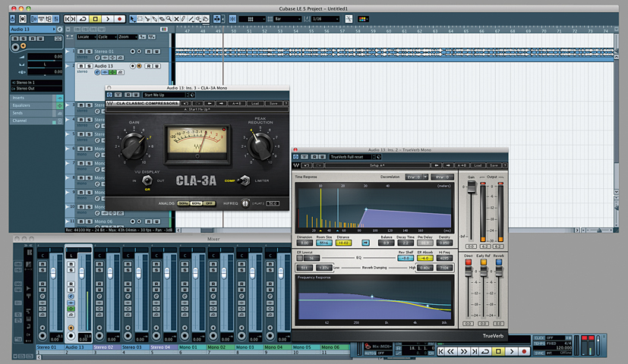Click the TrueVerb Room Size value field
The image size is (628, 364).
[x=323, y=243]
